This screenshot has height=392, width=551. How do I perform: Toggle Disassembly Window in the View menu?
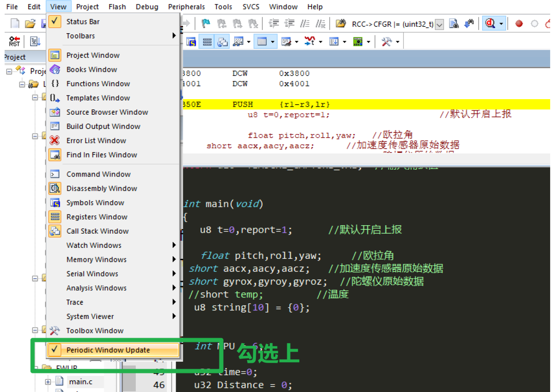[113, 188]
